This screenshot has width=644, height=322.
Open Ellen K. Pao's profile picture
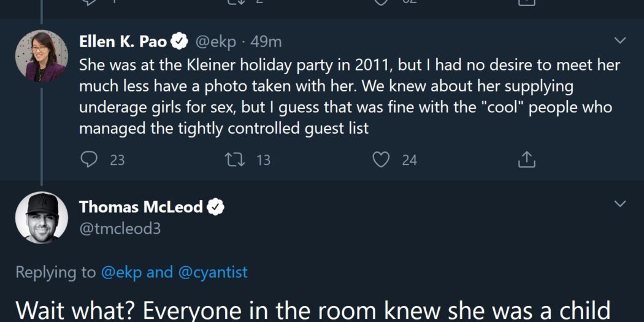point(41,56)
